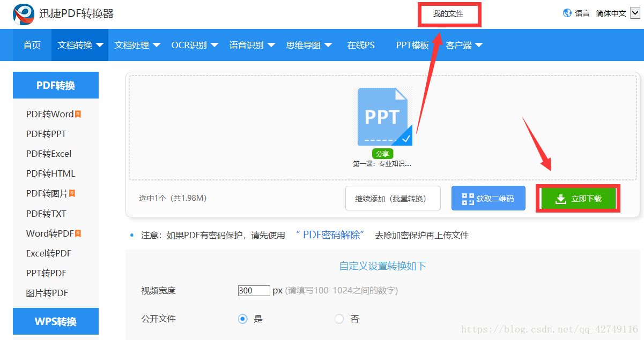
Task: Open 我的文件 link
Action: coord(448,13)
